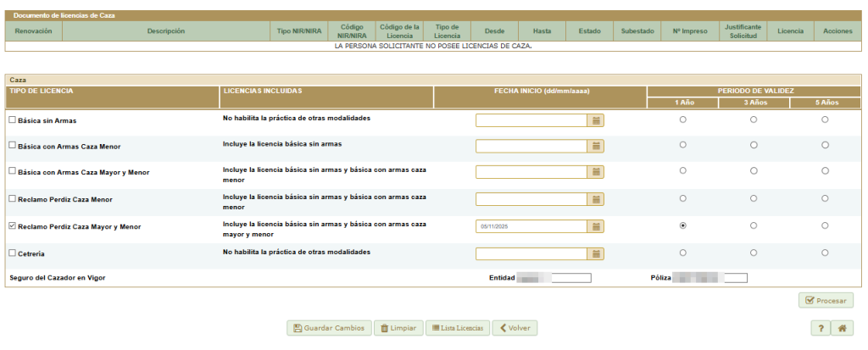Open calendar picker for Reclamo Perdiz Caza Menor
868x350 pixels.
[x=596, y=199]
